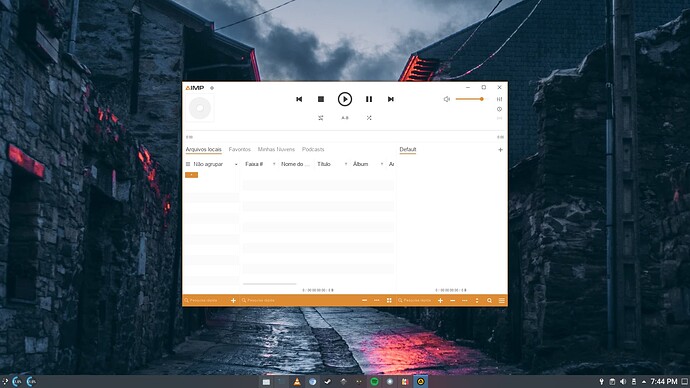Add a new playlist with plus icon

click(x=500, y=150)
